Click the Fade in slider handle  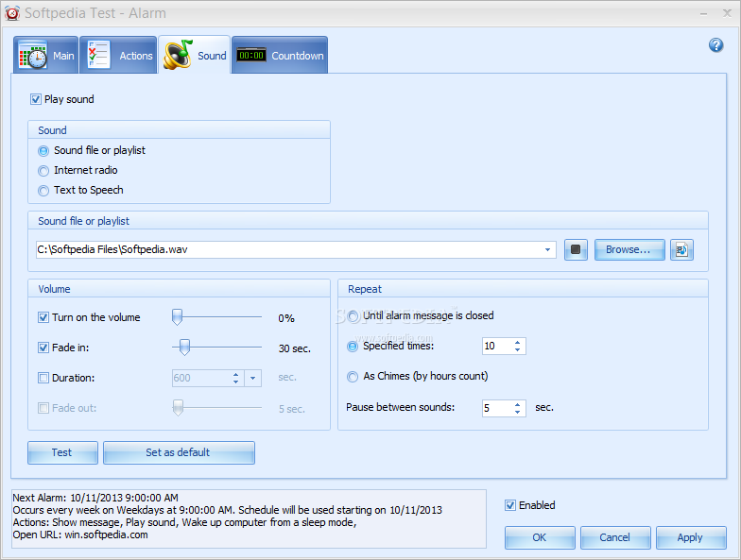click(185, 348)
